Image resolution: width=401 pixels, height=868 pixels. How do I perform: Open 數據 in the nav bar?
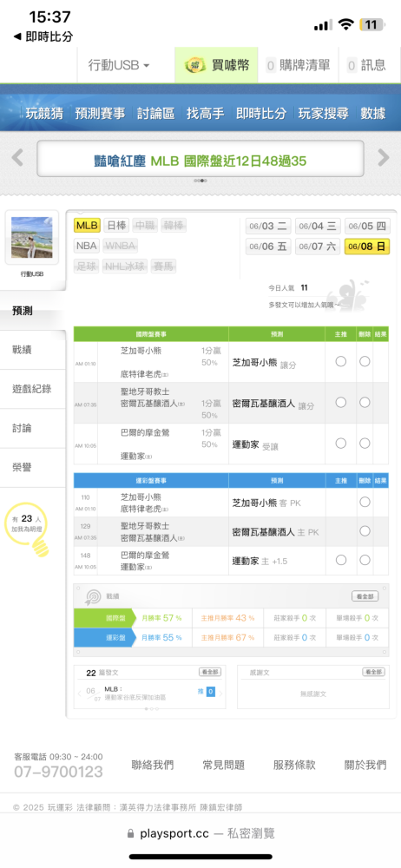point(372,114)
